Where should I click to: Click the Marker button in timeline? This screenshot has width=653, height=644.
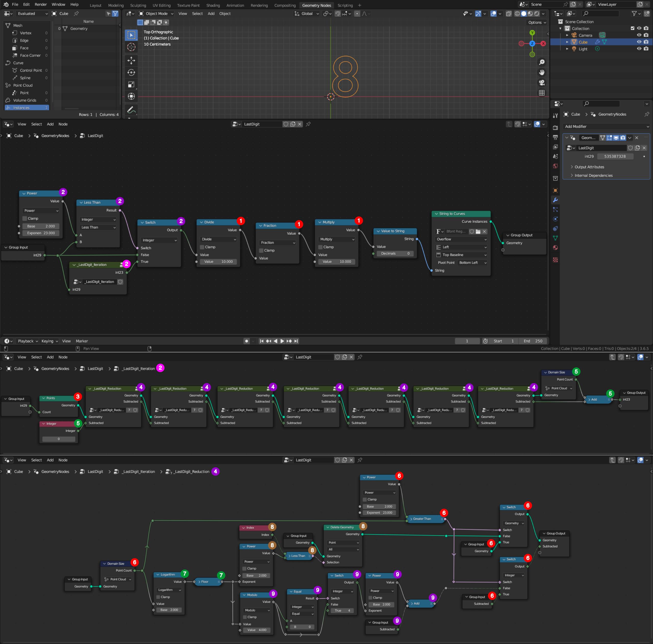coord(82,341)
